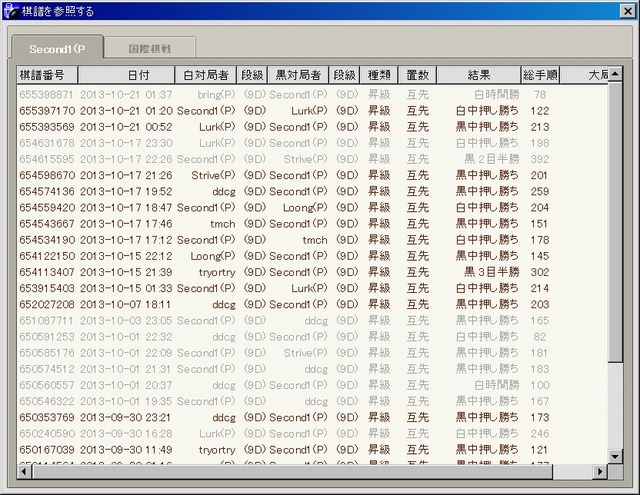Click 白時間勝 result in row 650560557
This screenshot has height=495, width=640.
pyautogui.click(x=497, y=385)
